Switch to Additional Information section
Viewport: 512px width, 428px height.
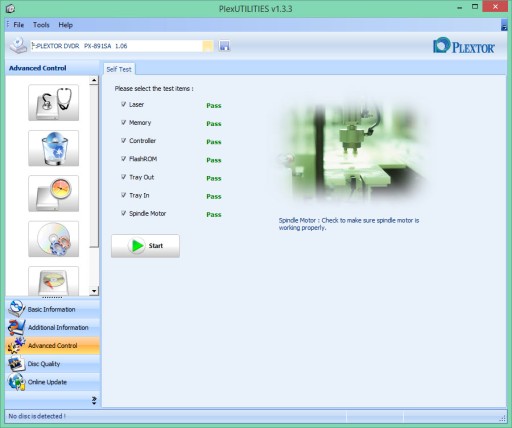point(53,327)
